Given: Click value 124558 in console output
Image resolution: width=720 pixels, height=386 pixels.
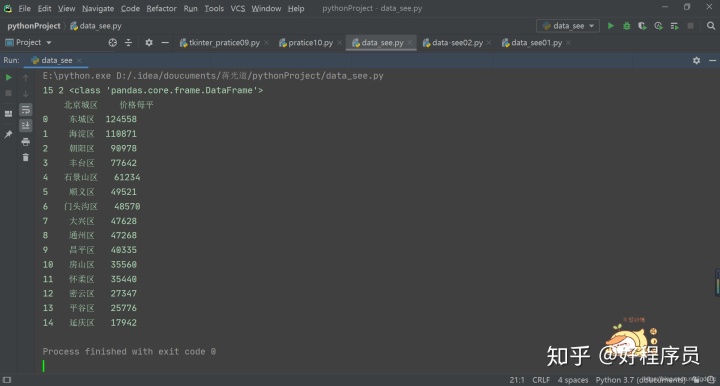Looking at the screenshot, I should 121,119.
